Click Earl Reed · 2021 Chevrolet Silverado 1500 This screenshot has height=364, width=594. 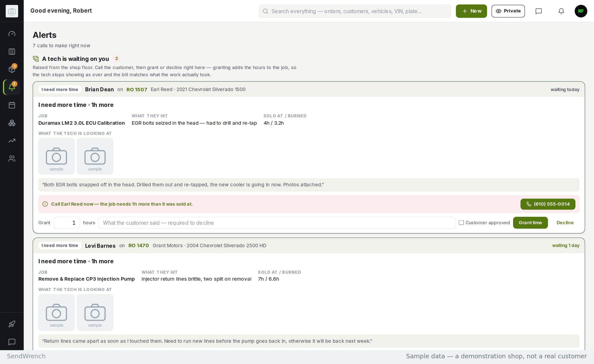coord(198,90)
